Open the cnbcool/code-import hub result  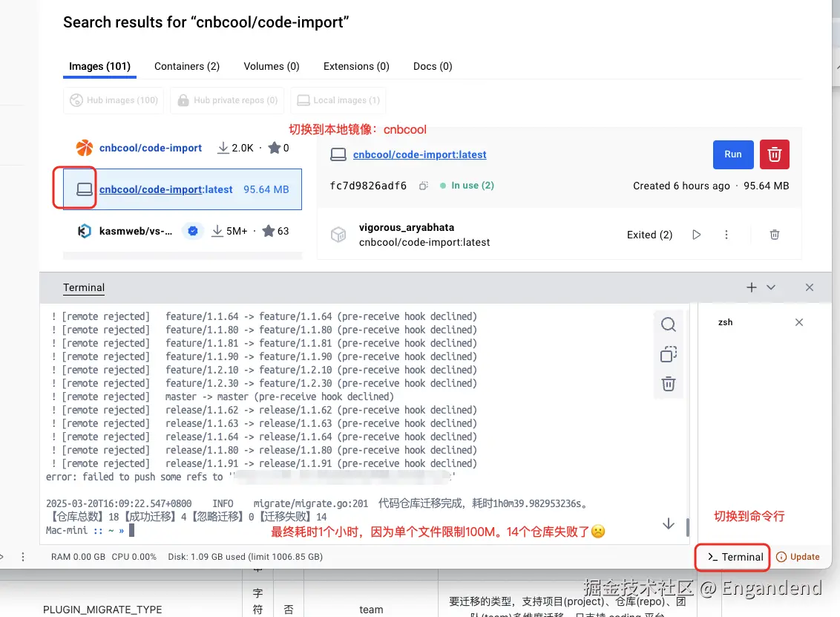tap(151, 148)
